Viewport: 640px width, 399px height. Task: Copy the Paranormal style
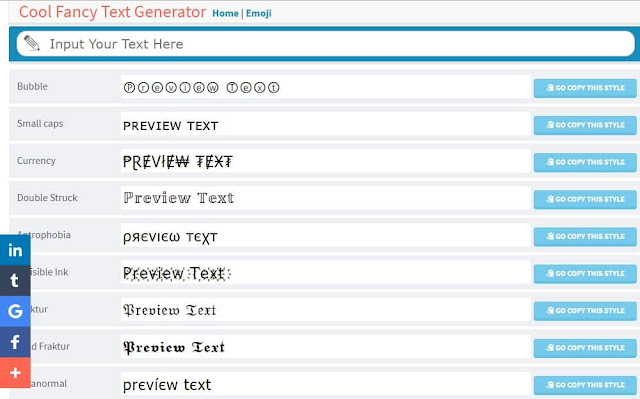(585, 385)
